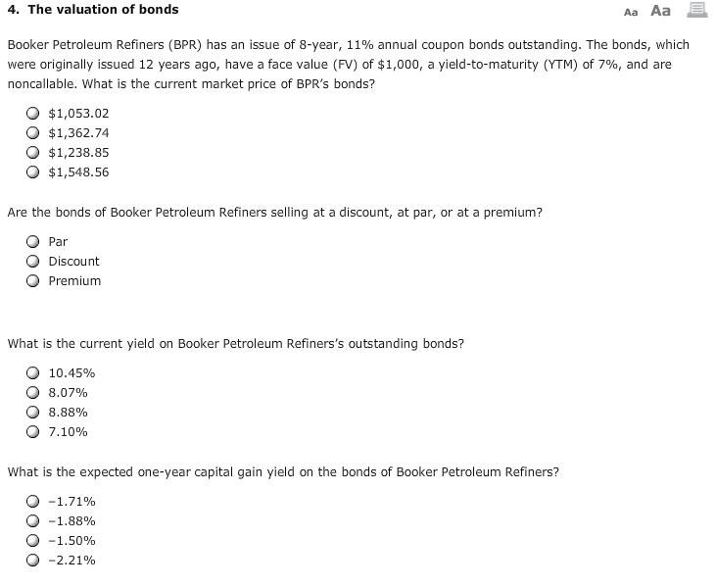Select 10.45% current yield
The height and width of the screenshot is (588, 716).
click(32, 372)
